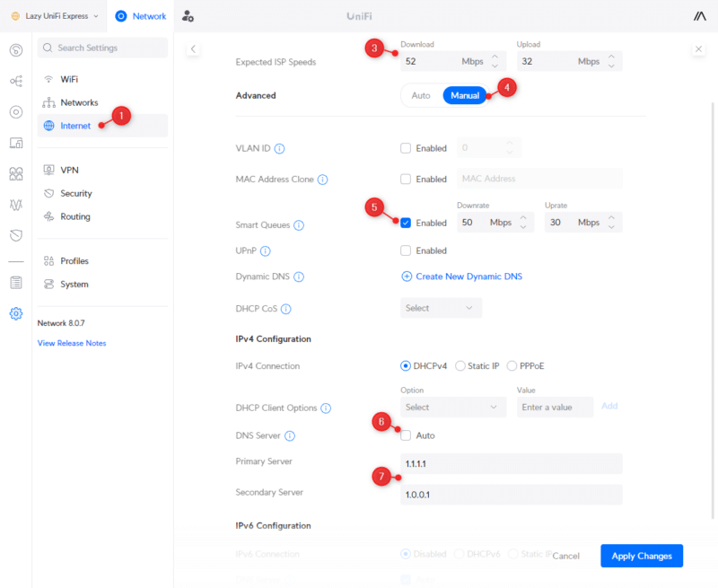
Task: Enable the VLAN ID checkbox
Action: click(406, 146)
